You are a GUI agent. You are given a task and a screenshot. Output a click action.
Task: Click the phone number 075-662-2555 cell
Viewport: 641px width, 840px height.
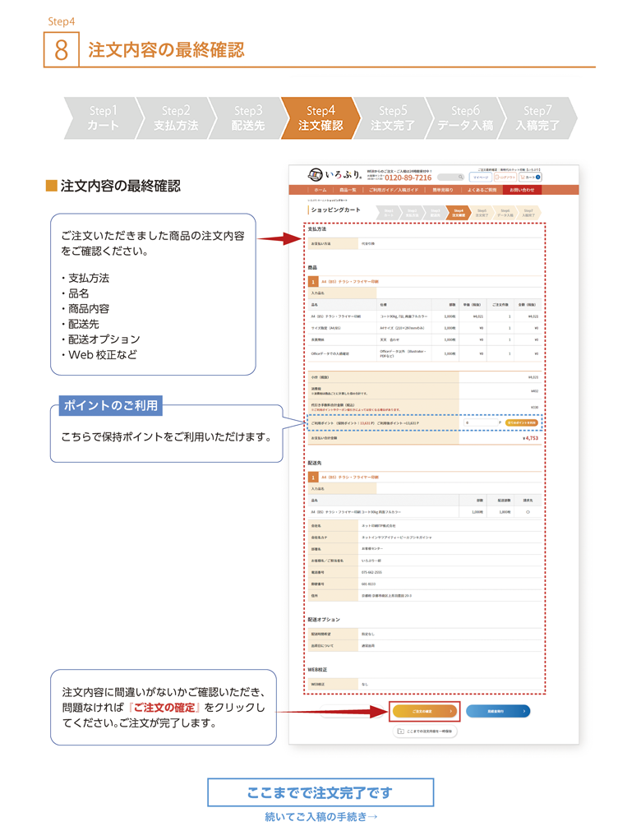(371, 572)
